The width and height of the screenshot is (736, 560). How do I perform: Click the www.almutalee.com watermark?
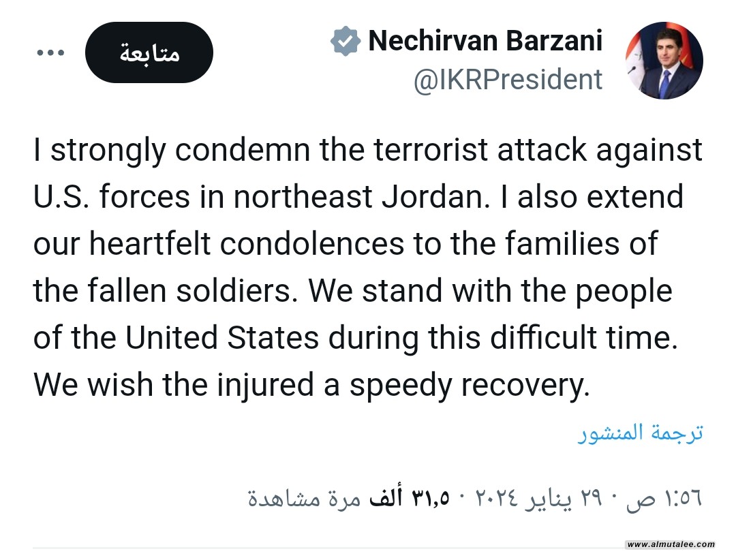tap(671, 544)
